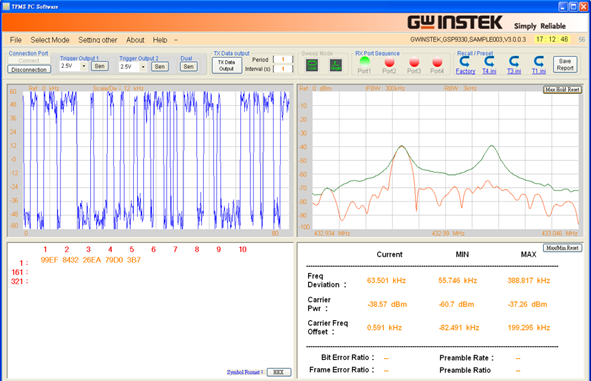Image resolution: width=591 pixels, height=381 pixels.
Task: Click the Factory recall preset icon
Action: 465,61
